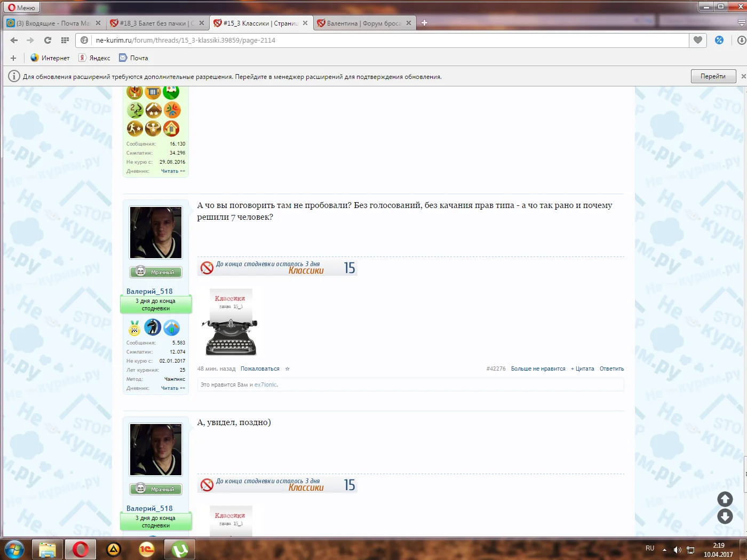Image resolution: width=747 pixels, height=560 pixels.
Task: Close the Входящие - Почта tab
Action: click(98, 23)
